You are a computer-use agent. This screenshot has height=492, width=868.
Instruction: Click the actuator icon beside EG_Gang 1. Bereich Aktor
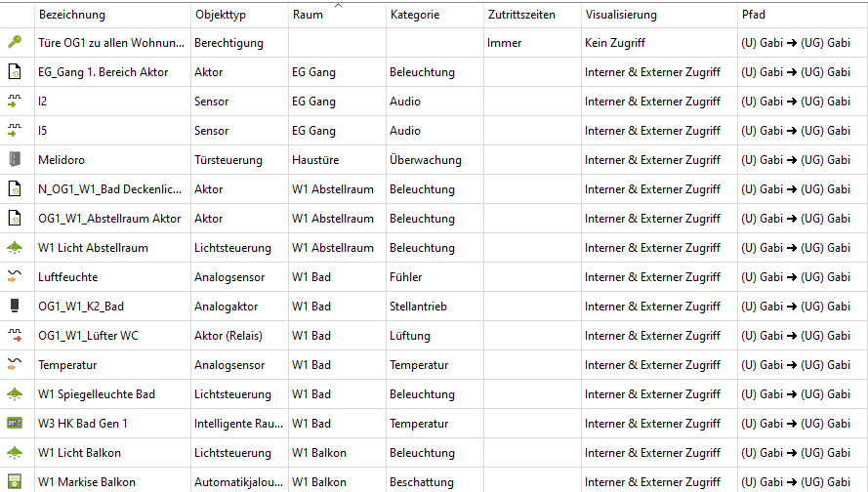coord(15,71)
